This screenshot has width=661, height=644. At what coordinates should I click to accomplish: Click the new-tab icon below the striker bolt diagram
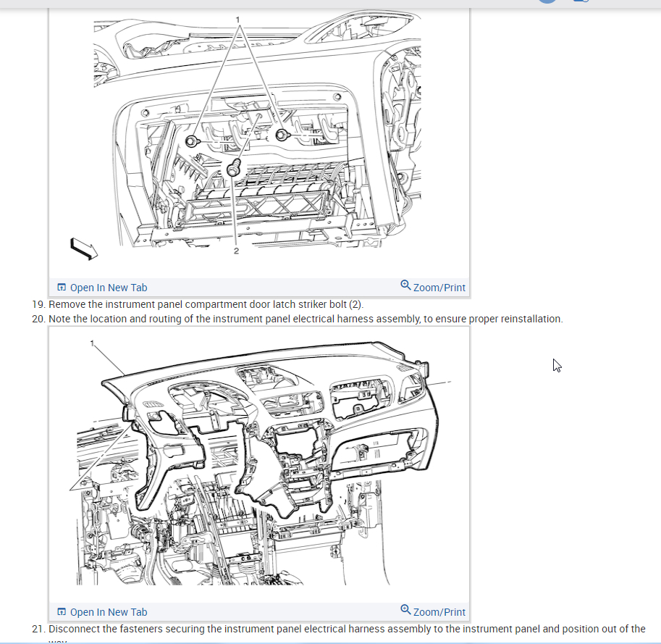pos(62,287)
